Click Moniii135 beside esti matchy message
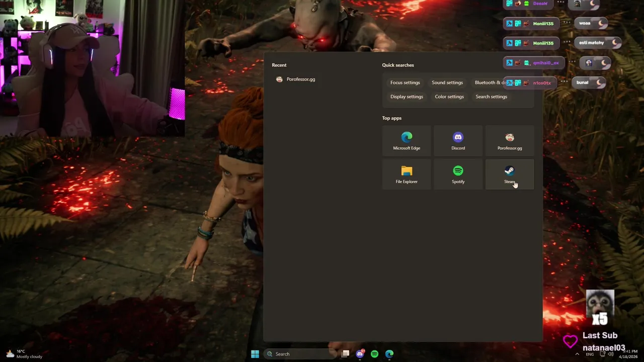Image resolution: width=644 pixels, height=362 pixels. pos(543,43)
